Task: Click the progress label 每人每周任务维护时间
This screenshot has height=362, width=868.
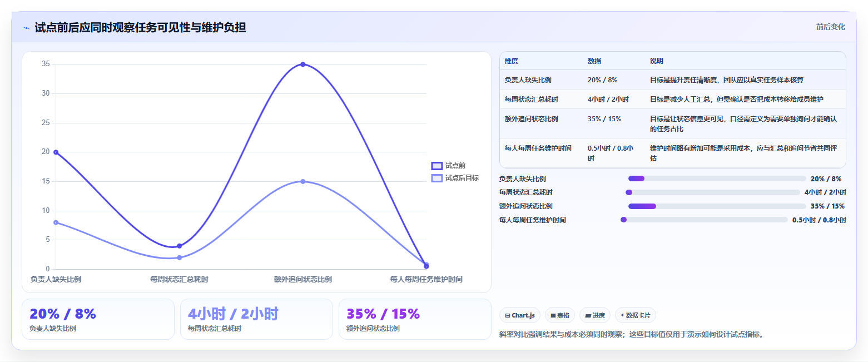Action: 533,220
